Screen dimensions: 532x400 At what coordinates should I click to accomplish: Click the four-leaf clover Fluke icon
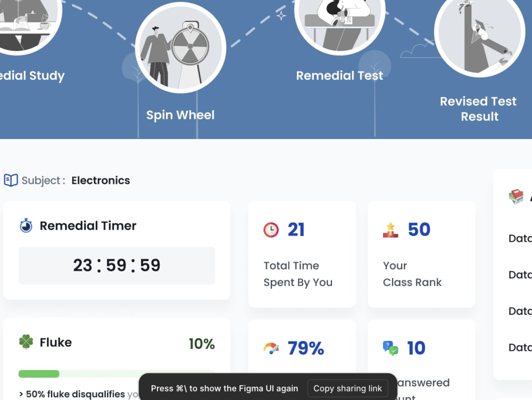[x=26, y=342]
